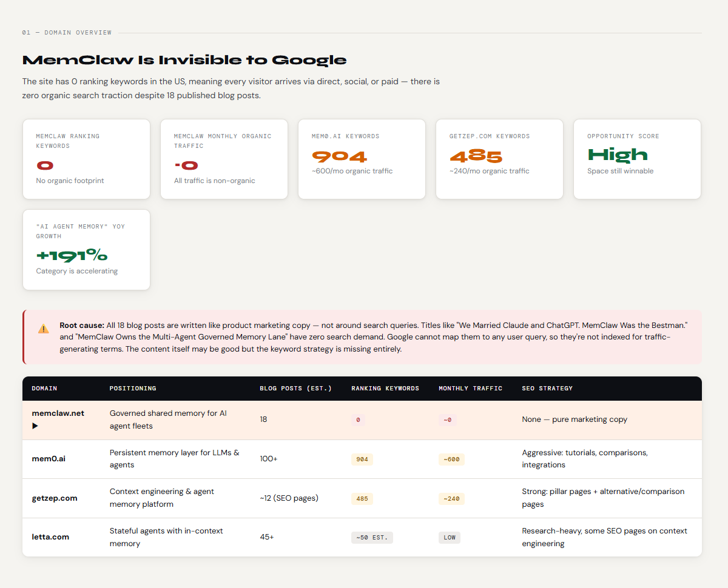Click the Positioning column header
The height and width of the screenshot is (588, 728).
pyautogui.click(x=133, y=389)
